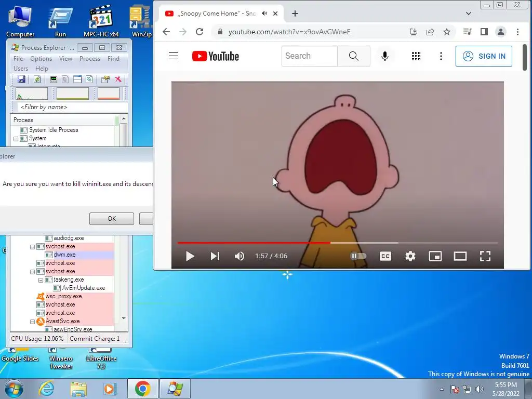Open video settings gear icon

point(410,256)
